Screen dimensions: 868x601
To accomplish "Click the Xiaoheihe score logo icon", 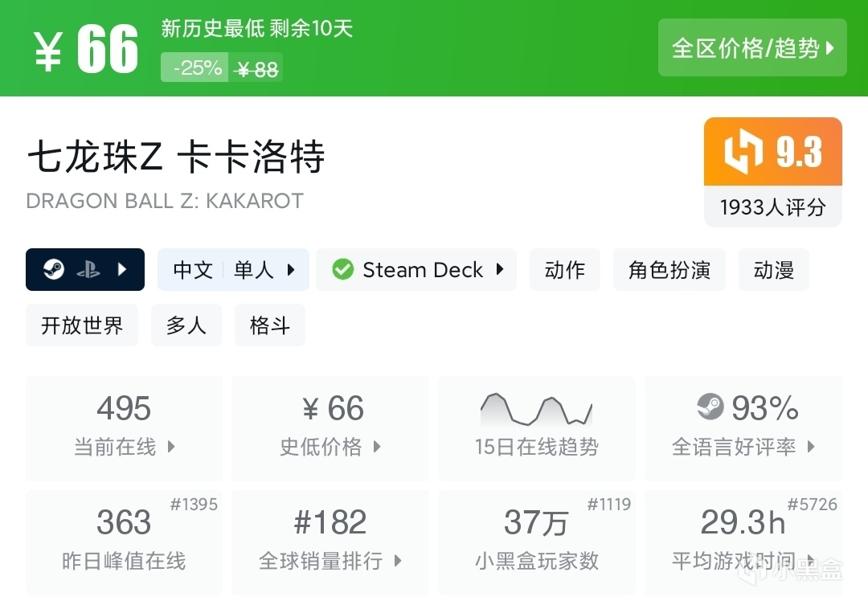I will [743, 152].
